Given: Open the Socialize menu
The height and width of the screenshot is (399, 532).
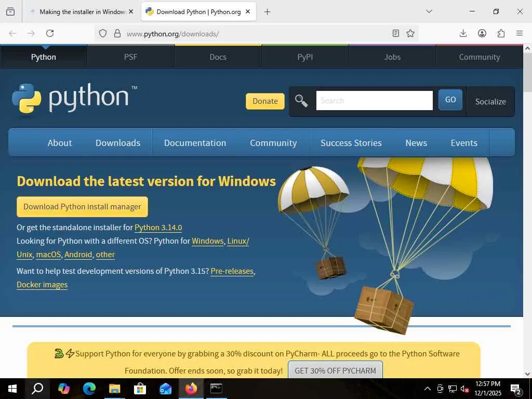Looking at the screenshot, I should click(x=490, y=101).
